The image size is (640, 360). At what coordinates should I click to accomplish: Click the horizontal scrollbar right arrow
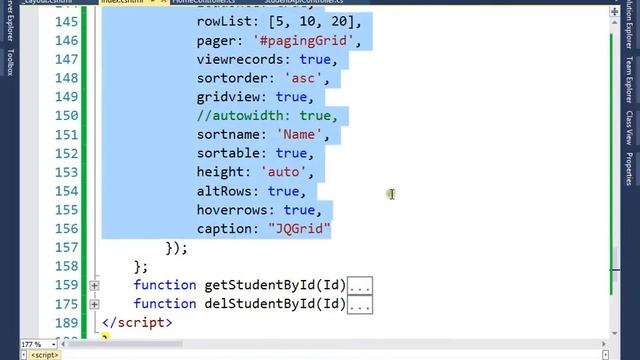pyautogui.click(x=604, y=344)
